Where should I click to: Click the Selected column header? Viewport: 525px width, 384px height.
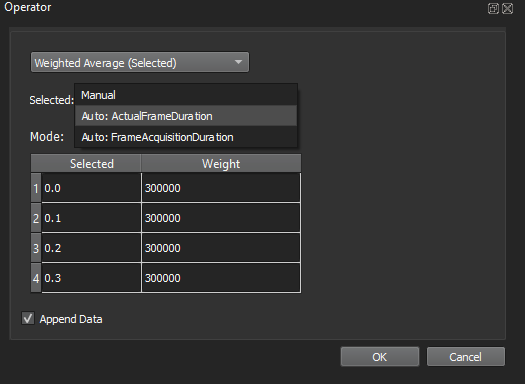(x=91, y=164)
